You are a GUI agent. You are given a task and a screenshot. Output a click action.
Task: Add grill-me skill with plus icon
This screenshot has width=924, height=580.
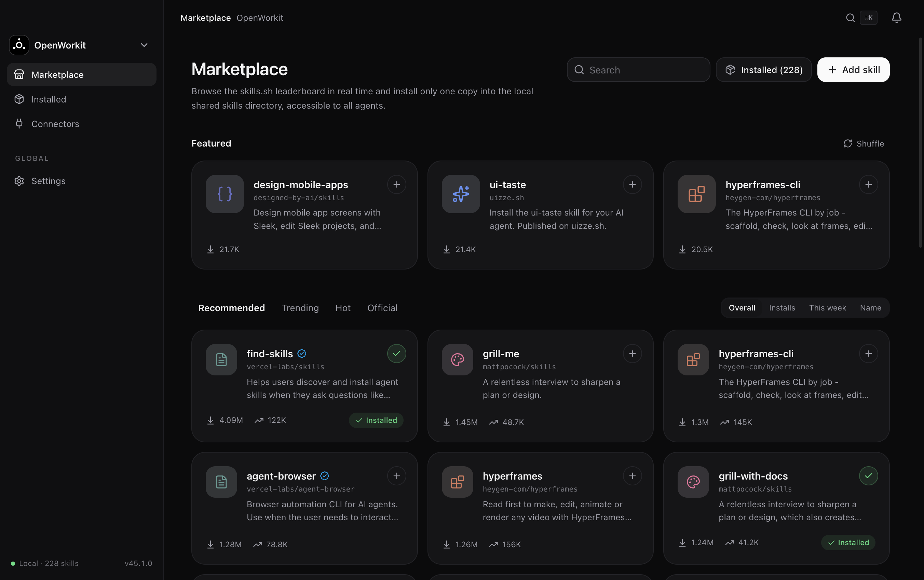pyautogui.click(x=633, y=354)
